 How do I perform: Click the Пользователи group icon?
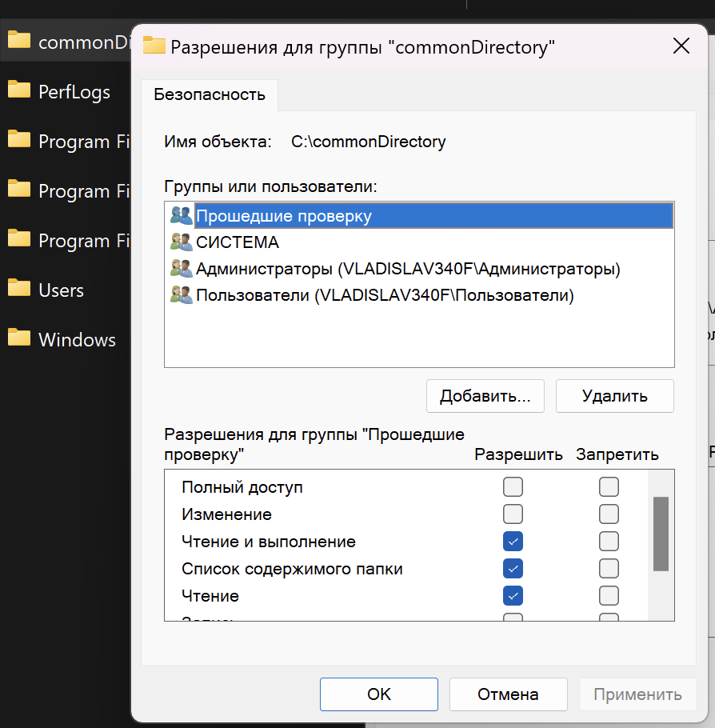tap(181, 294)
